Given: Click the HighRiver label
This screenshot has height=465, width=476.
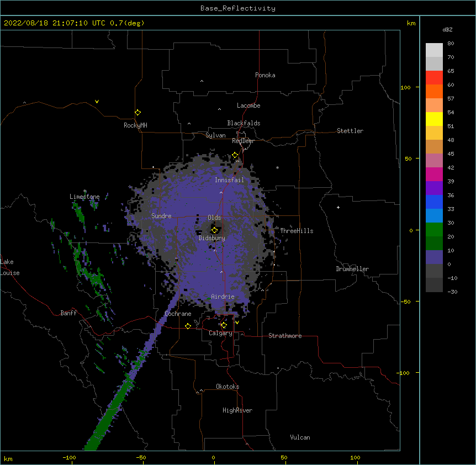Looking at the screenshot, I should point(237,410).
